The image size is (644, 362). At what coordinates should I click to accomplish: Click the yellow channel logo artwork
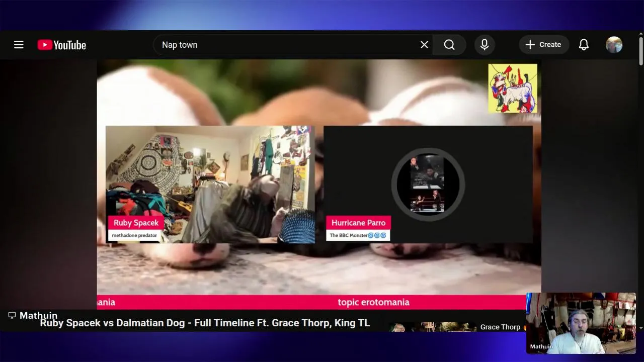(513, 88)
